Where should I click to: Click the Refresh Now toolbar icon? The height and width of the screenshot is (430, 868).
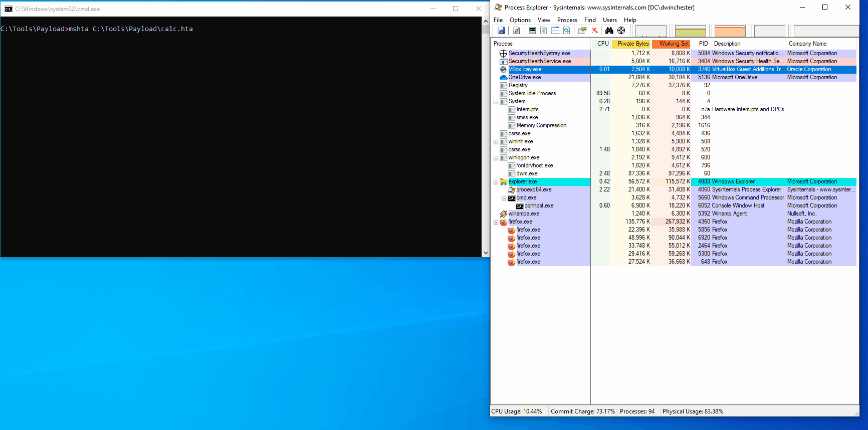(x=516, y=31)
